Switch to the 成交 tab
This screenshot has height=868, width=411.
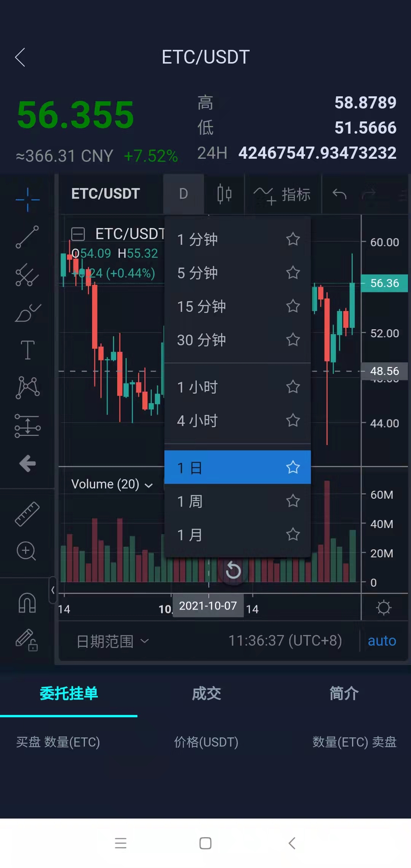(206, 694)
